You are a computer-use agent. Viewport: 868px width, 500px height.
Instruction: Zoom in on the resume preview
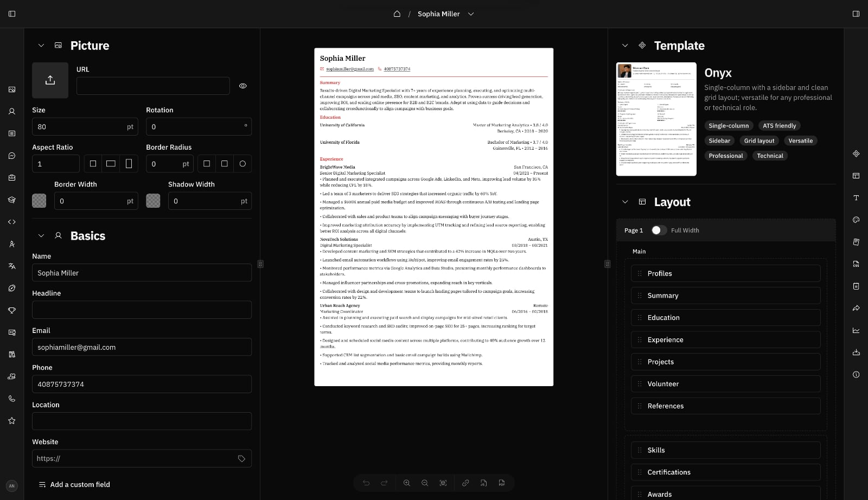pyautogui.click(x=406, y=483)
